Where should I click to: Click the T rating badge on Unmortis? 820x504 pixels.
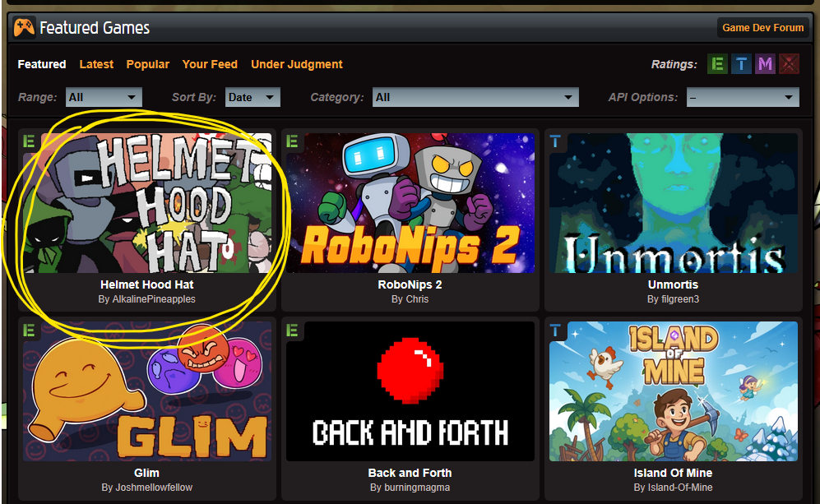click(555, 141)
